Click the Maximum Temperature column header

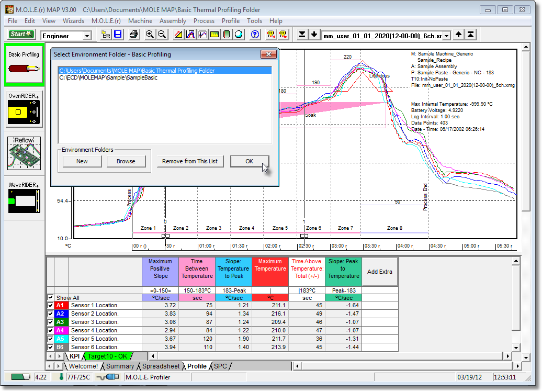(270, 272)
